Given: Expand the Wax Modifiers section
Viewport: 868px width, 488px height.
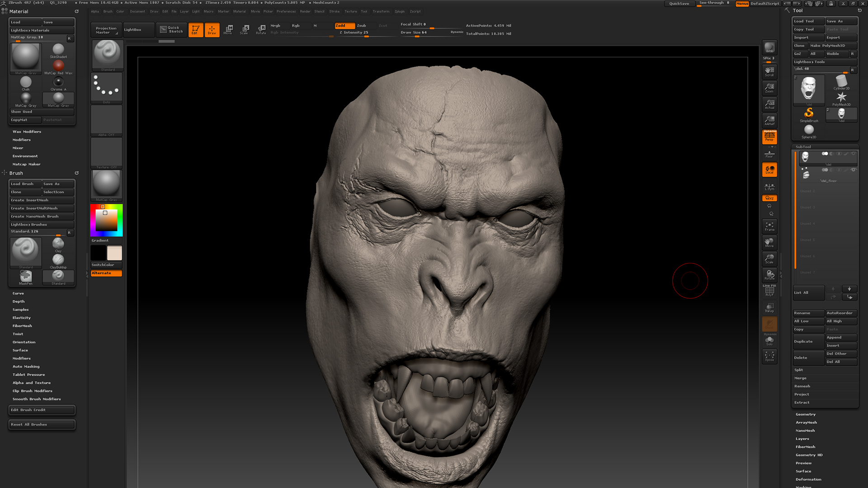Looking at the screenshot, I should [27, 131].
